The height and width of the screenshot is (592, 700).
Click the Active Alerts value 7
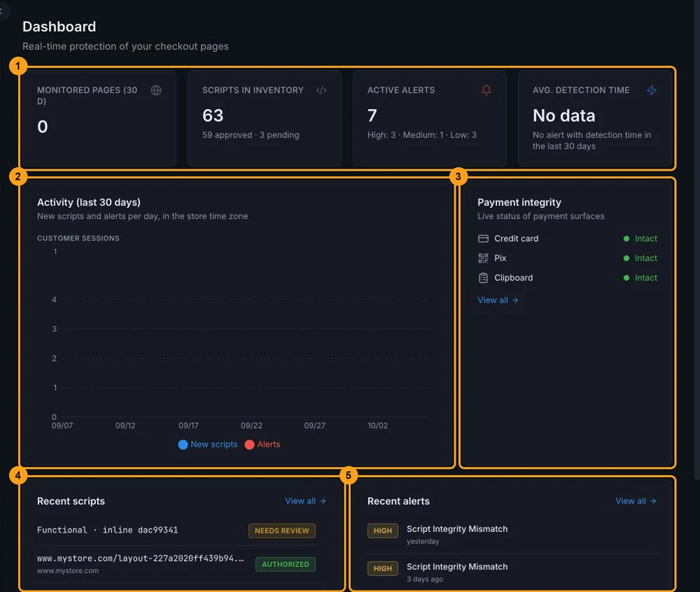pos(372,115)
